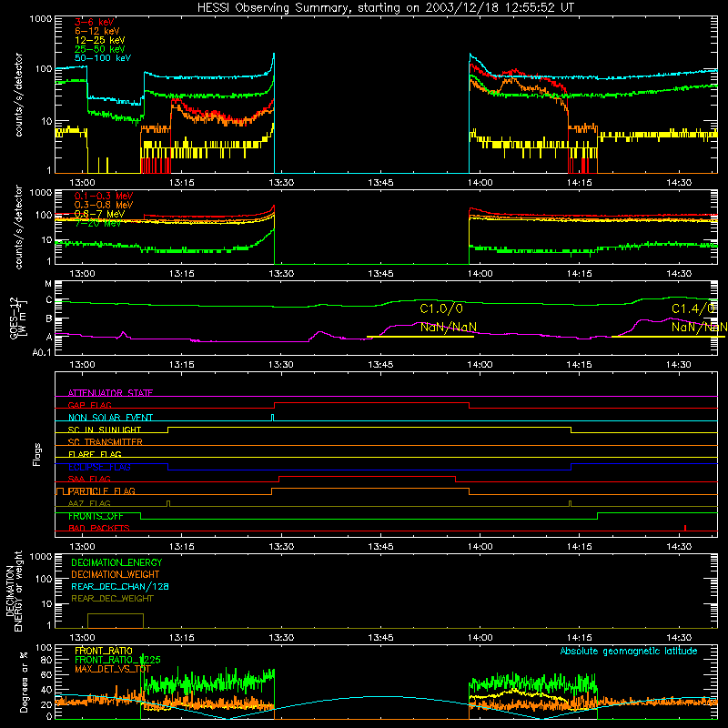
Task: Click the yellow bar under the C1.0 flare
Action: [420, 337]
